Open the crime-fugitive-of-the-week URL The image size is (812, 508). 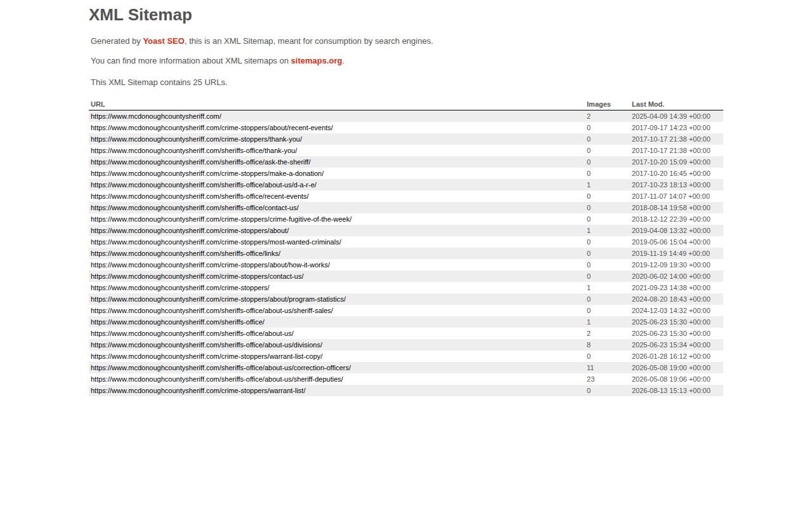coord(221,219)
